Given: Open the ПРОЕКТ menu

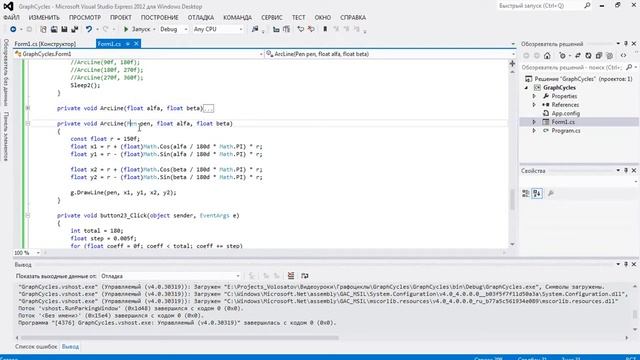Looking at the screenshot, I should point(121,18).
